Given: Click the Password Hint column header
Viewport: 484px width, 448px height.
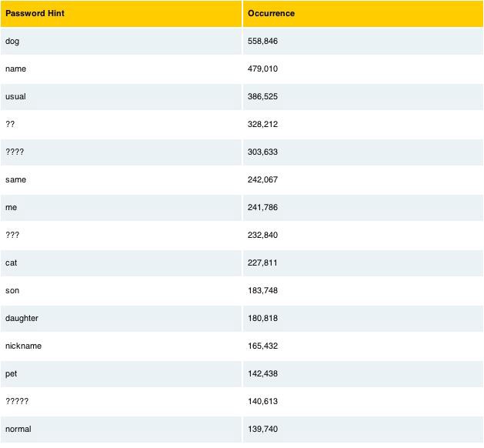Looking at the screenshot, I should coord(121,14).
